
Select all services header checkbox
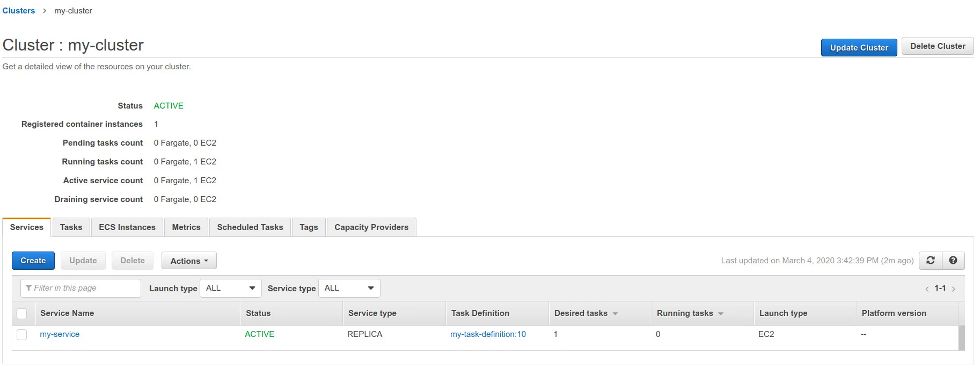click(22, 314)
